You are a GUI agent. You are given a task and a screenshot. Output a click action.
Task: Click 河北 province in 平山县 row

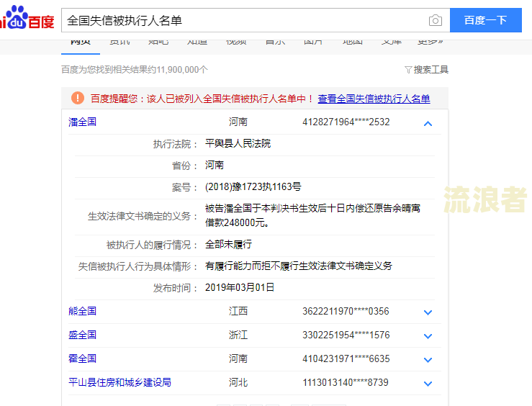(x=238, y=382)
